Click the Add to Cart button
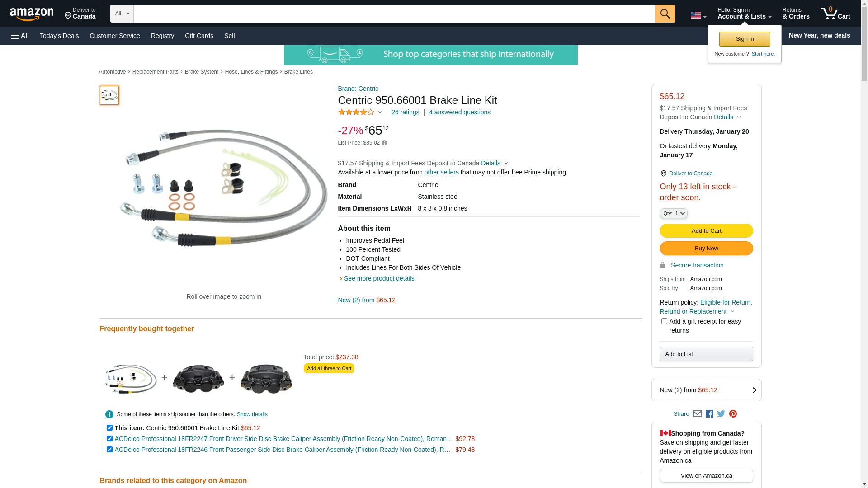The image size is (868, 488). point(706,231)
